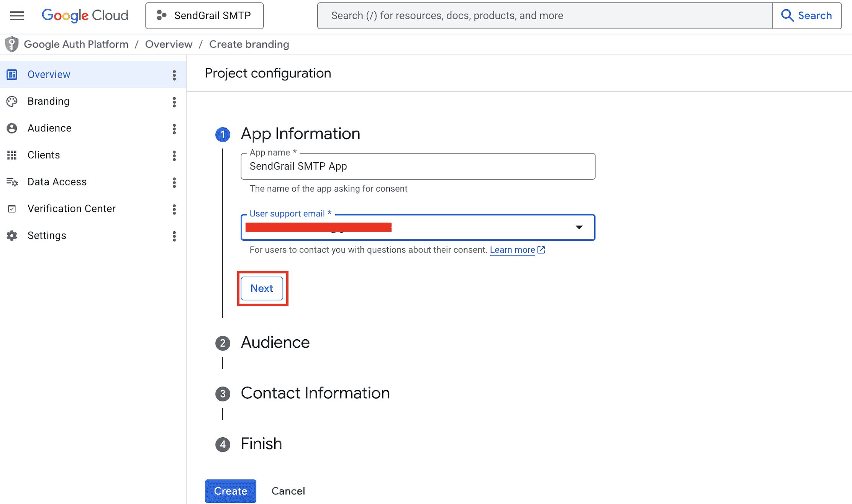Viewport: 852px width, 504px height.
Task: Open the Settings three-dot options
Action: (x=174, y=236)
